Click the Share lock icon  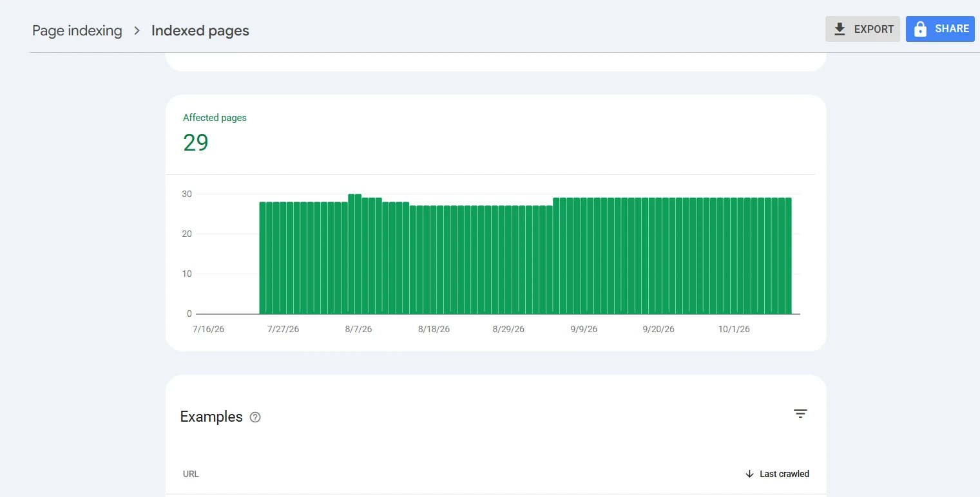(x=920, y=29)
